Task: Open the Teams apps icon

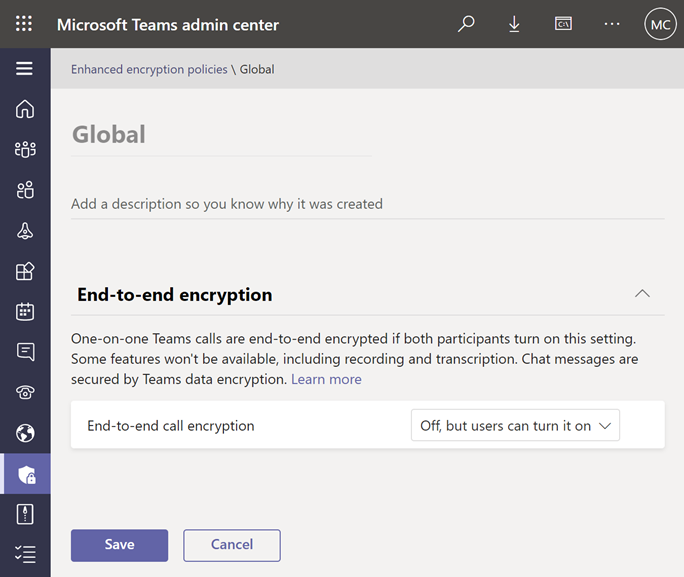Action: tap(25, 271)
